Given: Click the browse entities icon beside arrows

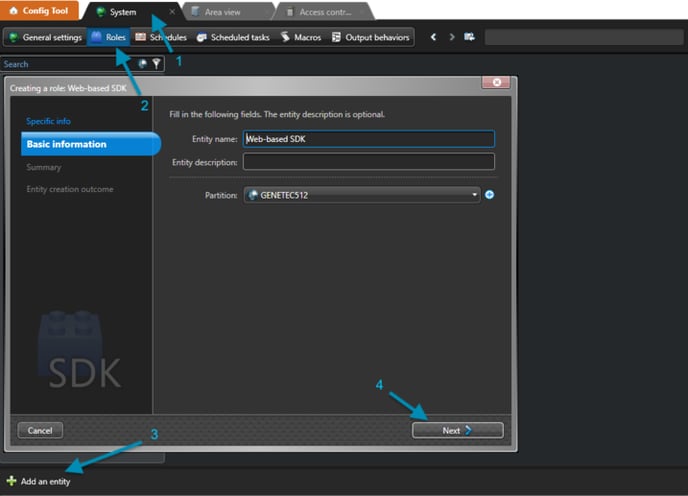Looking at the screenshot, I should coord(469,37).
